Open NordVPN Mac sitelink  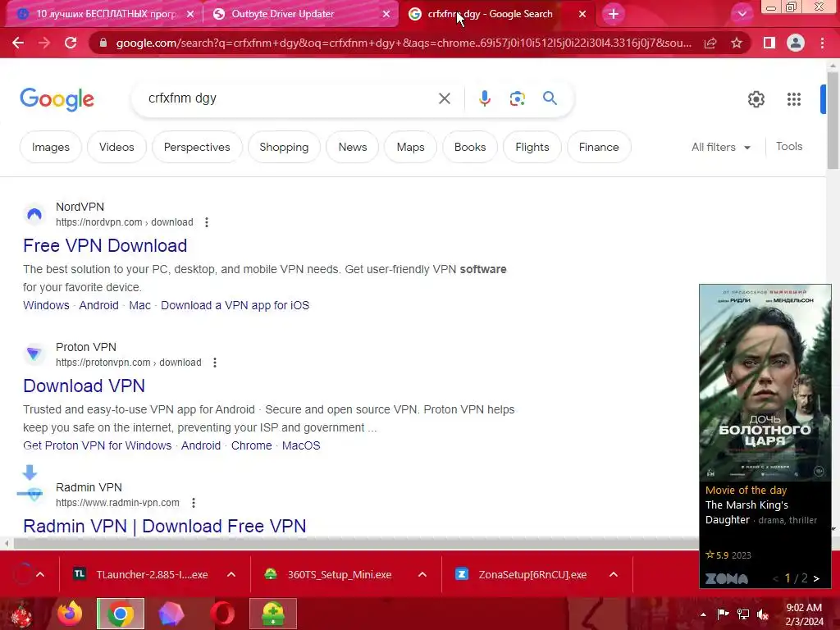[x=139, y=305]
